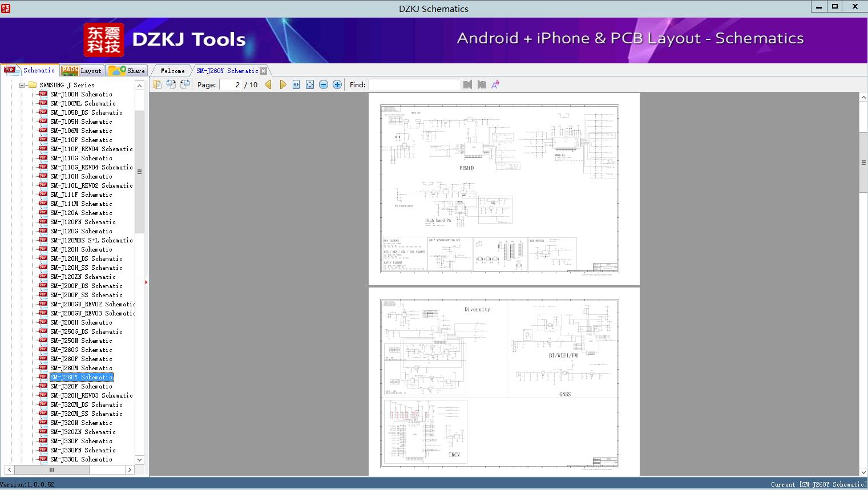Viewport: 868px width, 490px height.
Task: Open SM-J320H_REV03 Schematic
Action: click(91, 395)
